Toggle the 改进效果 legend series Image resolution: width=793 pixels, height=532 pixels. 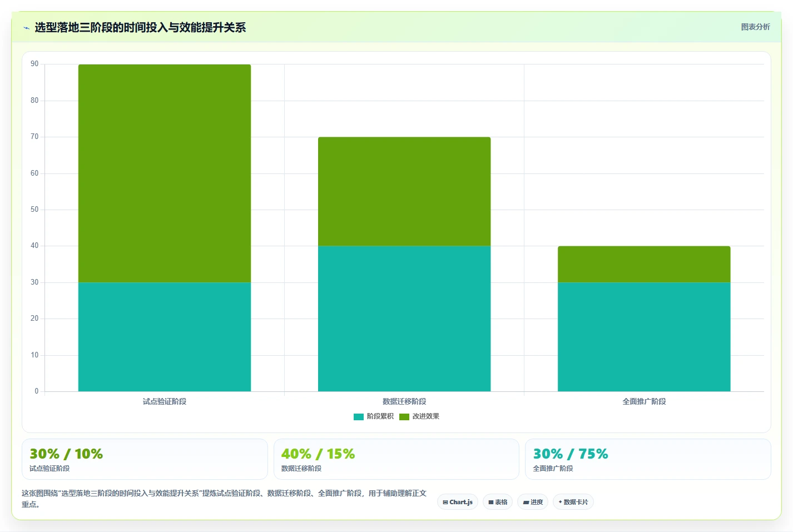[x=419, y=416]
